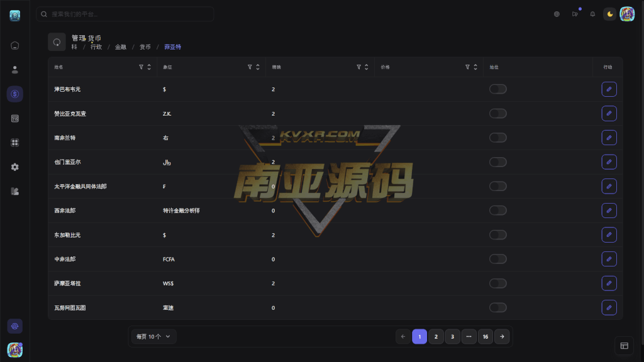Open the announcements megaphone icon
Viewport: 644px width, 362px height.
point(575,14)
